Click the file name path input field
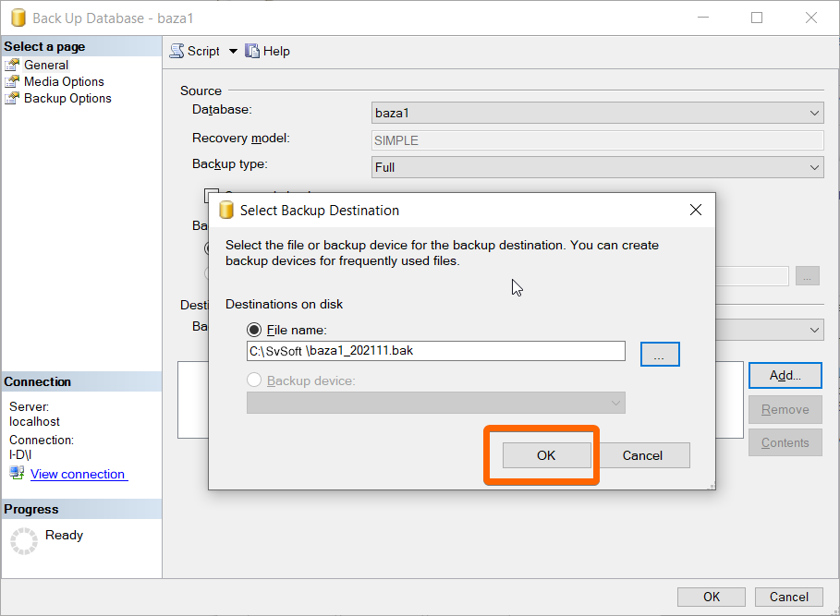Screen dimensions: 840x616 [x=435, y=351]
